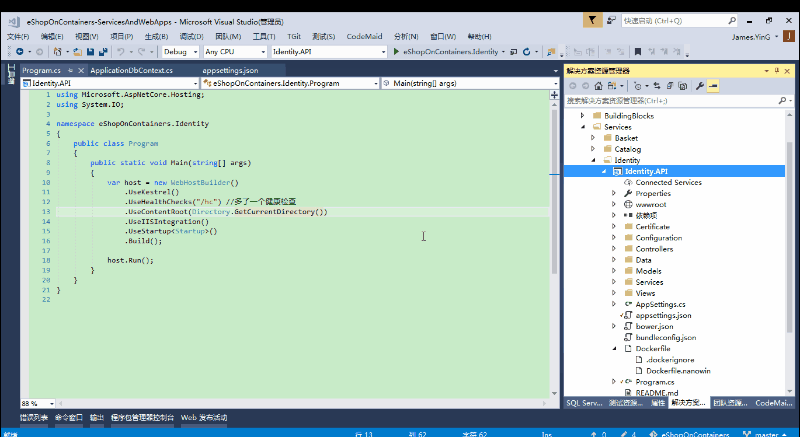Select Dockerfile.nanowin in Solution Explorer
The width and height of the screenshot is (800, 437).
pos(678,371)
